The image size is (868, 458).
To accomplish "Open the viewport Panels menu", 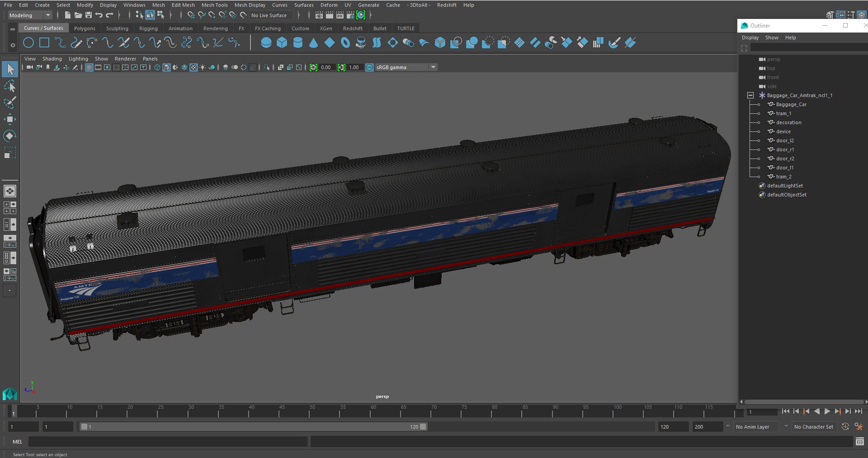I will click(x=150, y=59).
